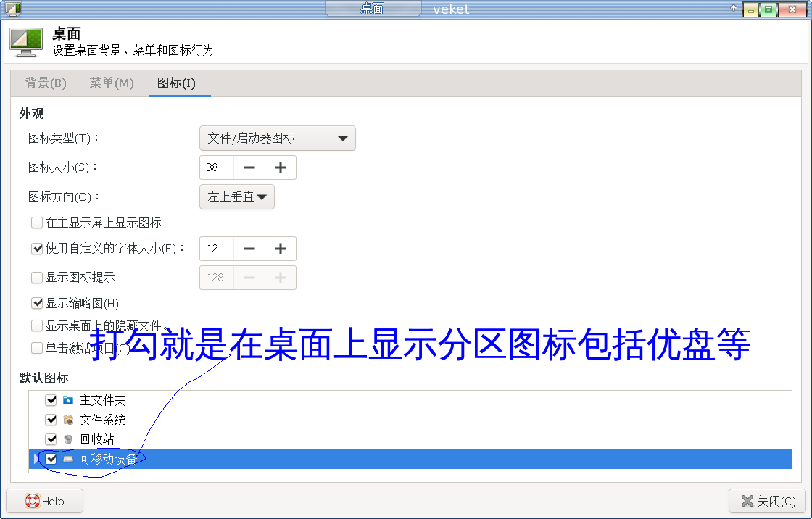Click the Help button

45,501
